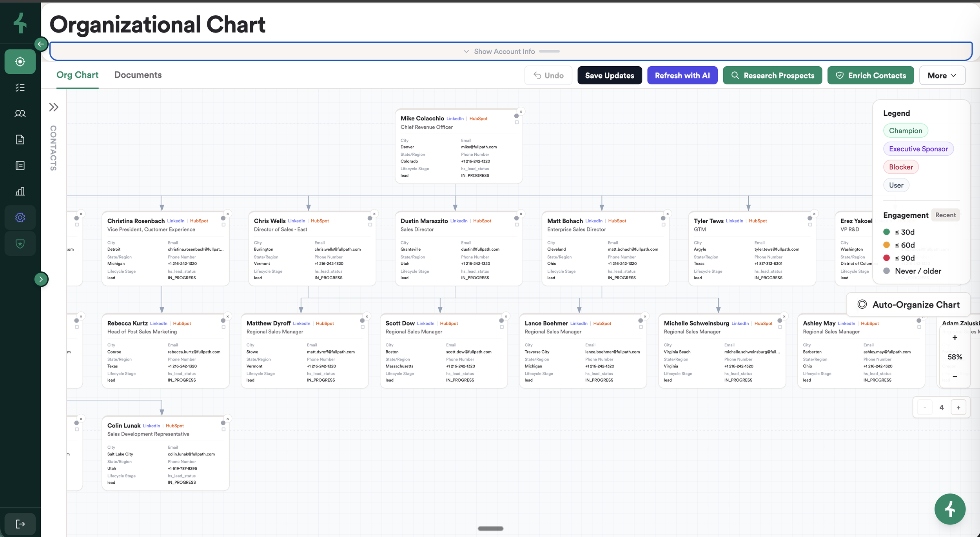This screenshot has width=980, height=537.
Task: Expand the Contacts panel with double chevron
Action: pyautogui.click(x=54, y=107)
